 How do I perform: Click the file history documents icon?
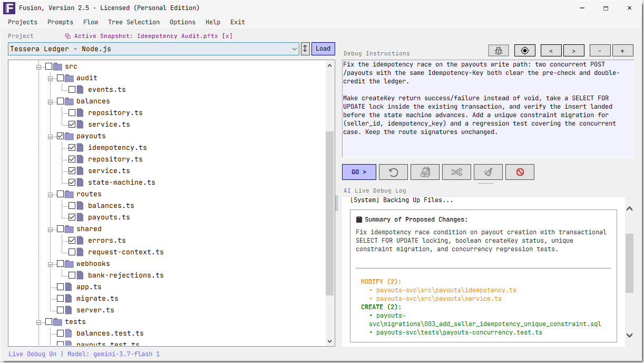point(425,172)
